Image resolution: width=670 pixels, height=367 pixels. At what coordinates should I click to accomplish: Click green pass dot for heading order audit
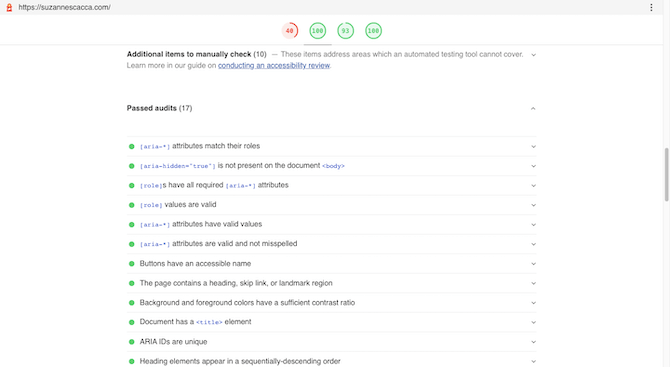(132, 361)
